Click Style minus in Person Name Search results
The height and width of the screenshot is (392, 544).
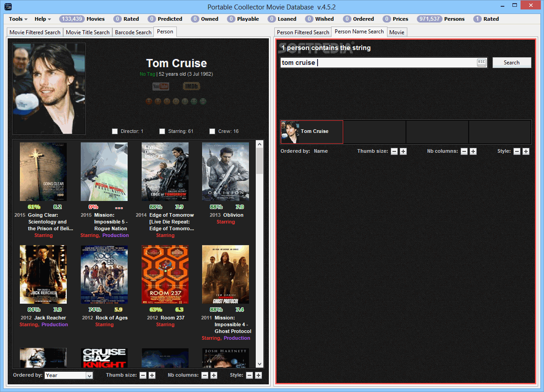(x=517, y=151)
